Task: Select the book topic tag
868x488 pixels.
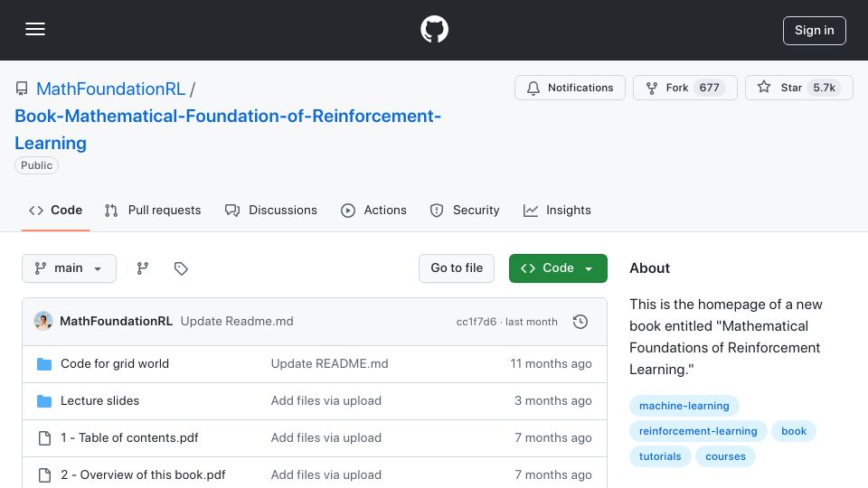Action: pos(794,431)
